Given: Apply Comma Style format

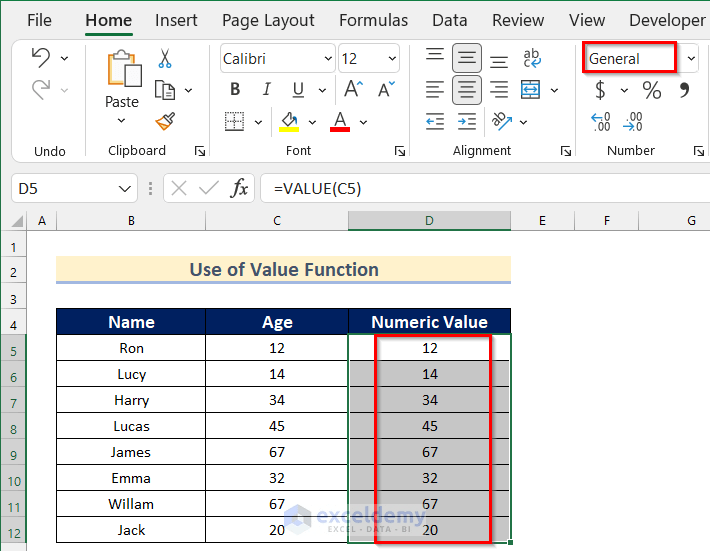Looking at the screenshot, I should [x=685, y=90].
